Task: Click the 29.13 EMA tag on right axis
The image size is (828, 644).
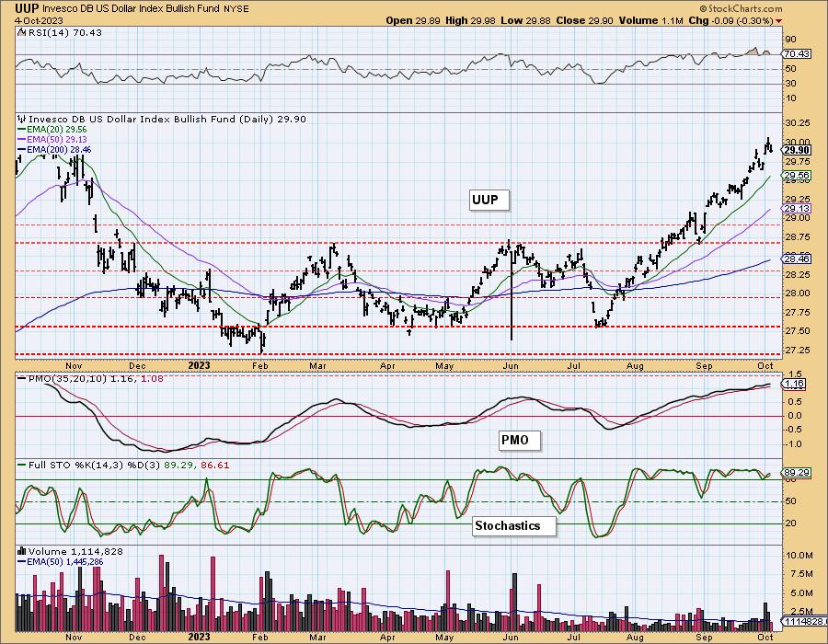Action: [797, 209]
